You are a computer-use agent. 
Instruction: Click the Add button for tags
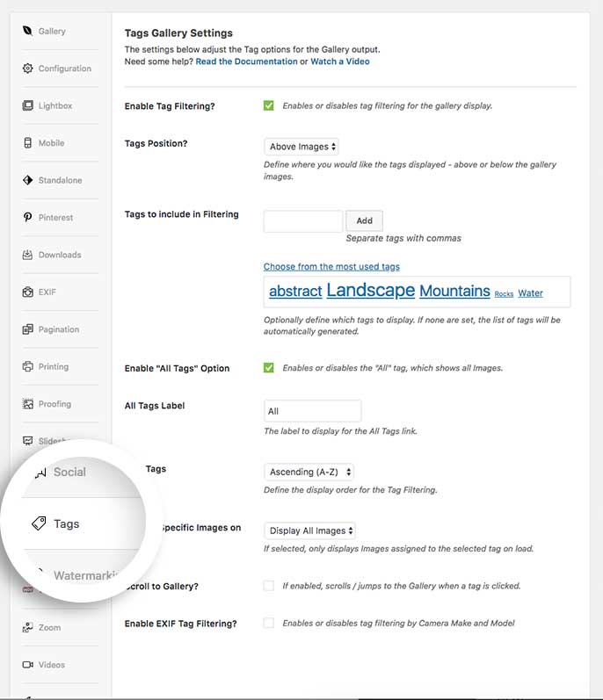coord(364,221)
